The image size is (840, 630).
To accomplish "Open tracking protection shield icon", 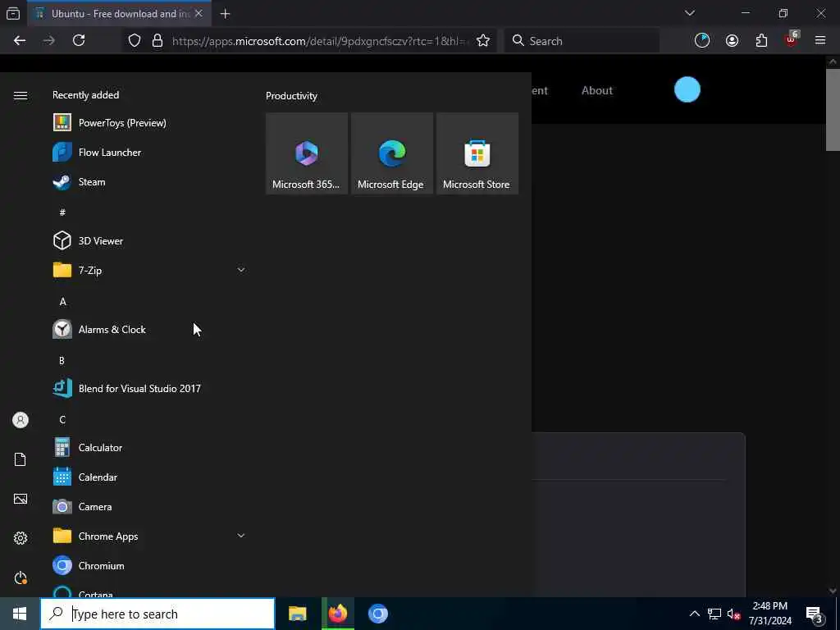I will (134, 41).
